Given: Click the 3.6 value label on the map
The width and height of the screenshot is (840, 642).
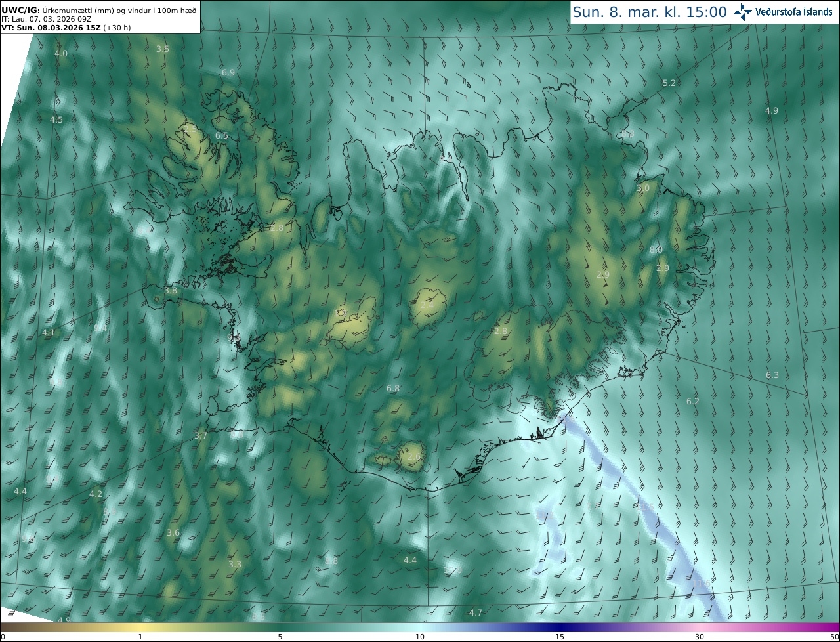Looking at the screenshot, I should pyautogui.click(x=173, y=532).
